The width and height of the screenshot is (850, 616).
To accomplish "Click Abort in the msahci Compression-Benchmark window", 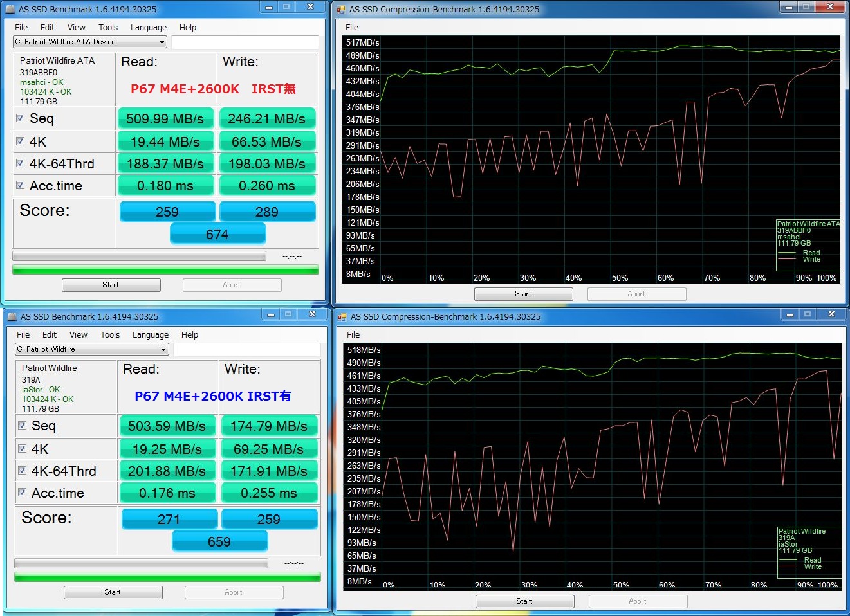I will click(x=637, y=294).
